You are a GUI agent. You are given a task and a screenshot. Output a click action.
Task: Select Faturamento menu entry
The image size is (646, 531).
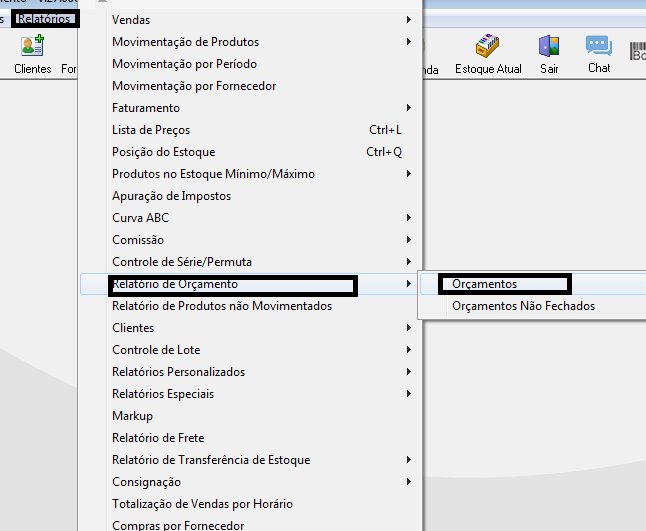250,108
